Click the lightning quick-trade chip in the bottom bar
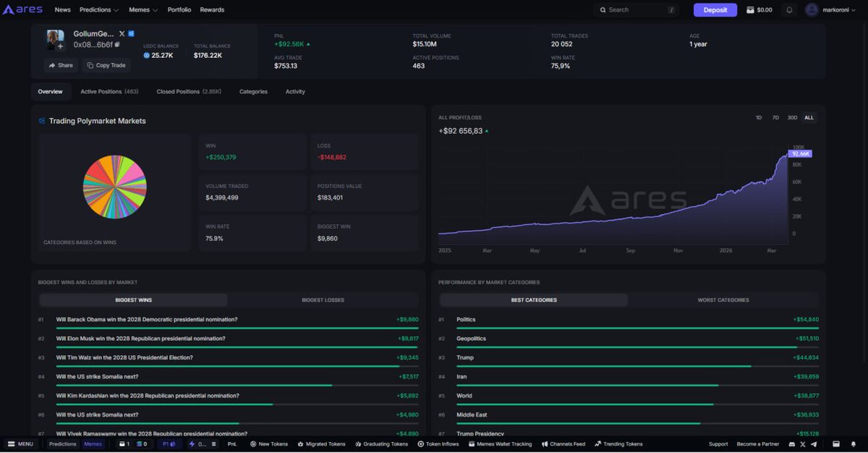The image size is (868, 453). point(198,444)
